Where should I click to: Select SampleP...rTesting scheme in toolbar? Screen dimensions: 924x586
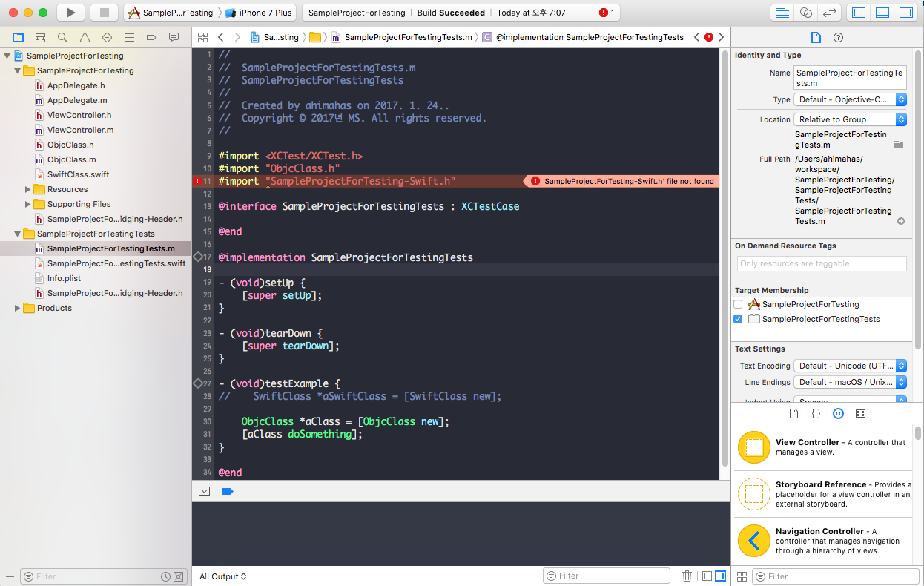click(x=171, y=13)
